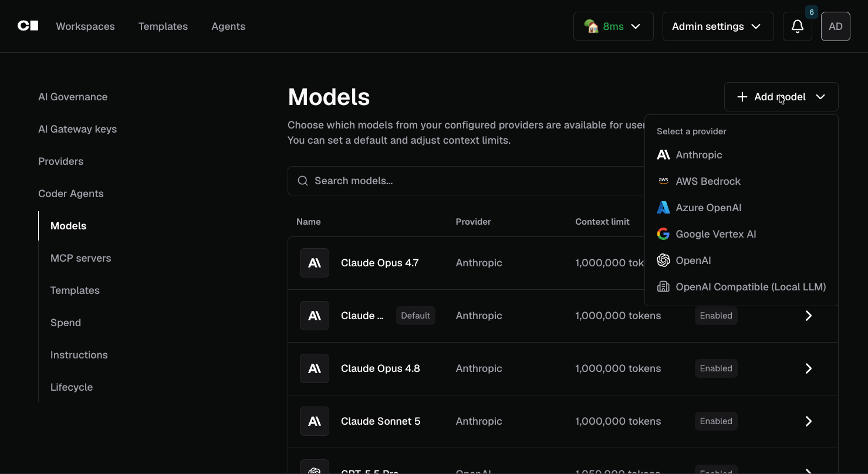Click the Anthropic logo in provider menu
Viewport: 868px width, 474px height.
pos(663,155)
